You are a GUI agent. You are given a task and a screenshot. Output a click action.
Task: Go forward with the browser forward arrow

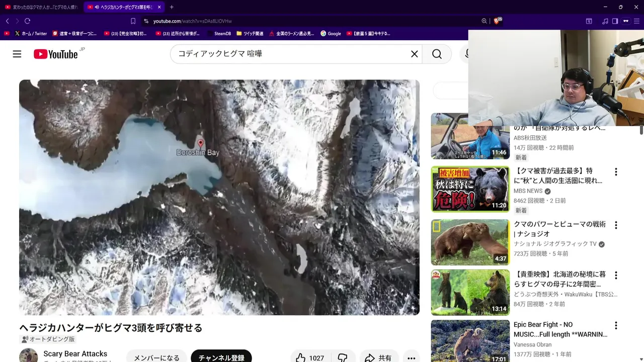pos(17,21)
